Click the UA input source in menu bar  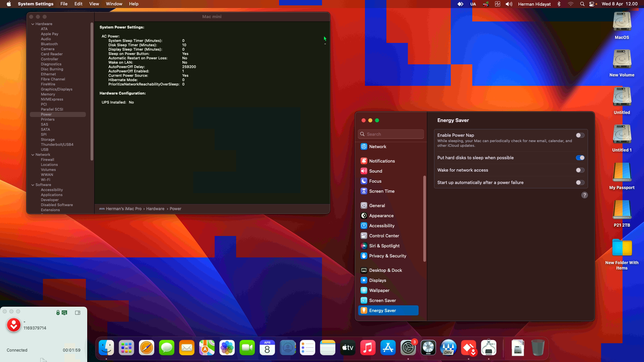[473, 4]
